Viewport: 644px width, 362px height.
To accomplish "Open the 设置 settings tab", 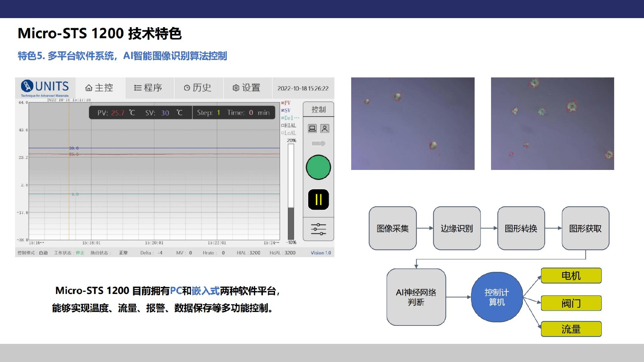I will [x=247, y=88].
